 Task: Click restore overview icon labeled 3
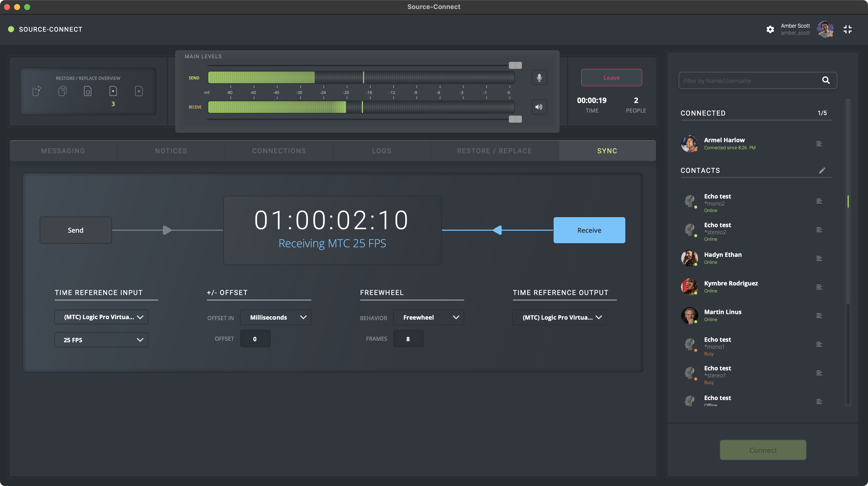coord(113,91)
